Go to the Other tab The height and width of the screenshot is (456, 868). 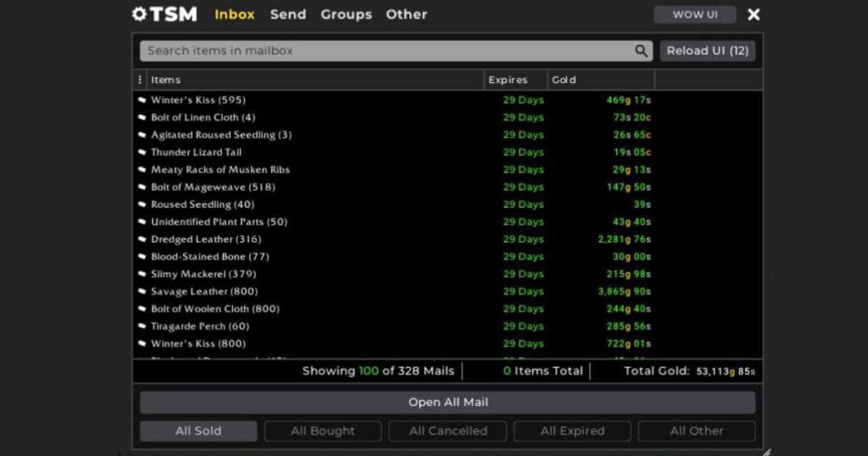tap(406, 14)
